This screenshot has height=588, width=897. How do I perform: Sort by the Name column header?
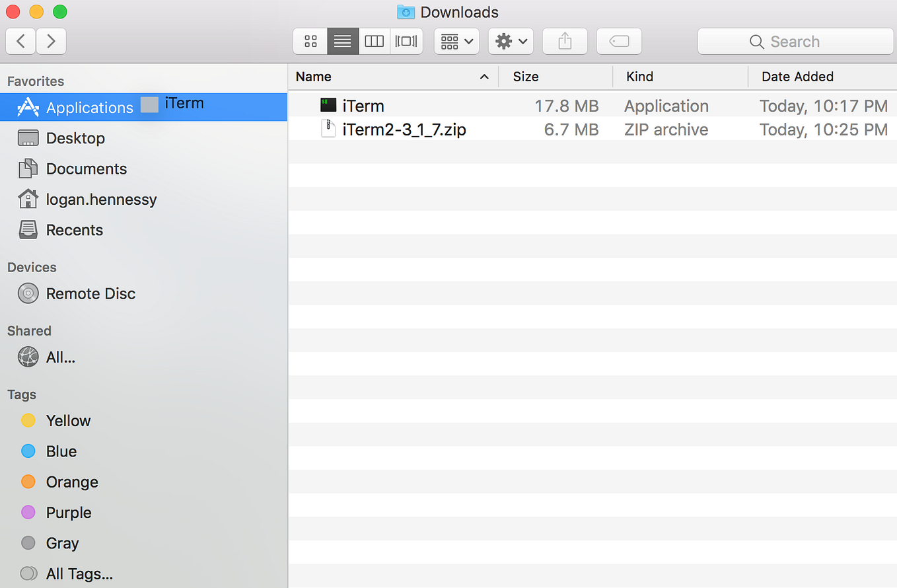tap(393, 77)
